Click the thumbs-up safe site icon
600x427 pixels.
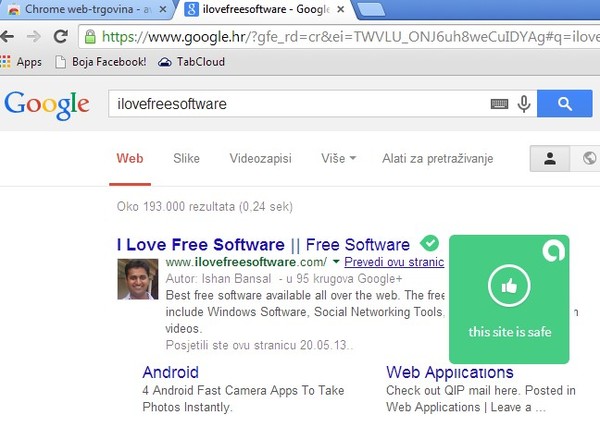click(508, 287)
